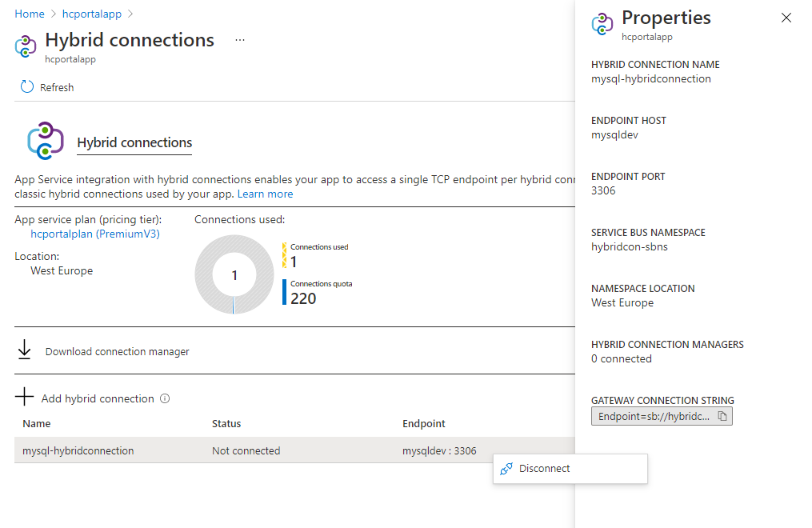The height and width of the screenshot is (528, 812).
Task: Click the blue Connections quota legend bar
Action: [284, 292]
